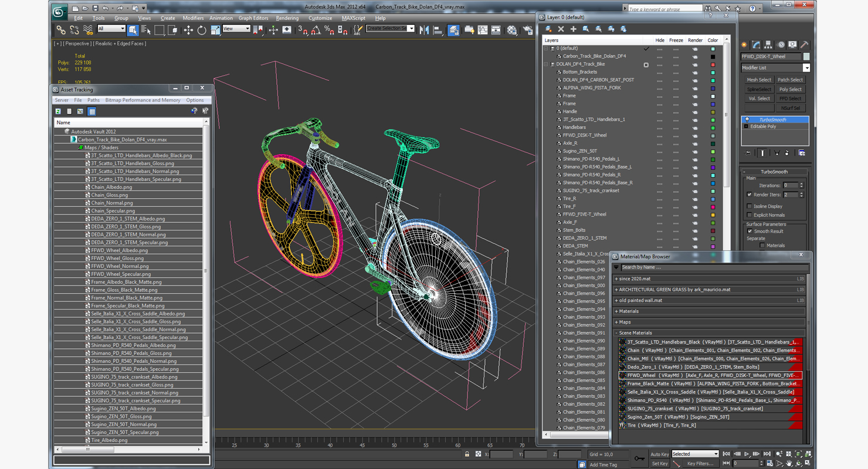Activate the Select Object tool
This screenshot has width=868, height=469.
click(x=133, y=30)
